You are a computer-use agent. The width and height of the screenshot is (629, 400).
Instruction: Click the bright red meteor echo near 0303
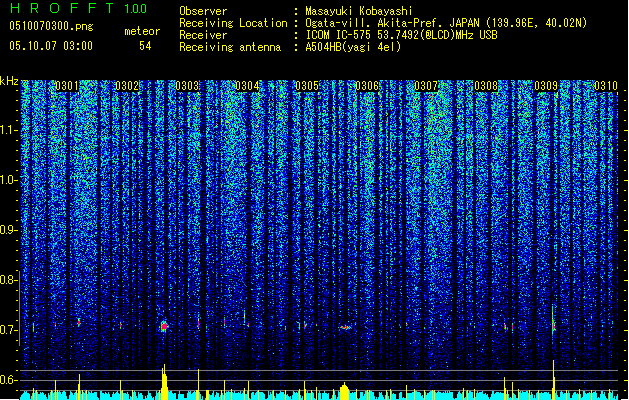(x=164, y=326)
